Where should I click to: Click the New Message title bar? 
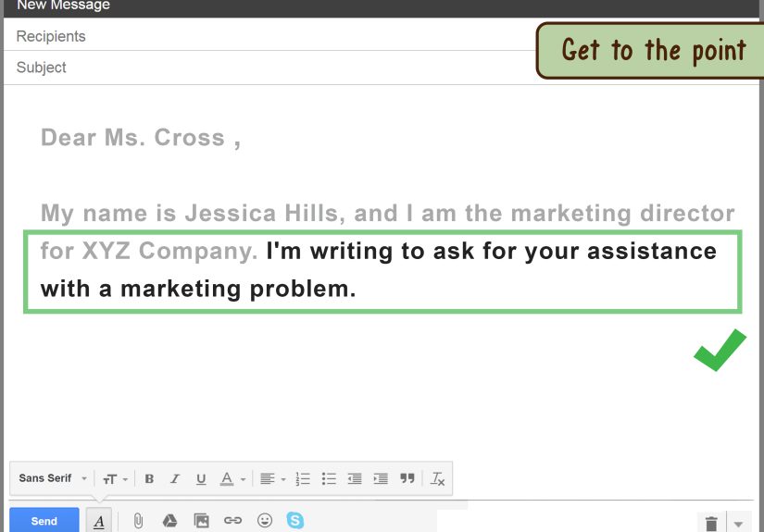(x=382, y=7)
